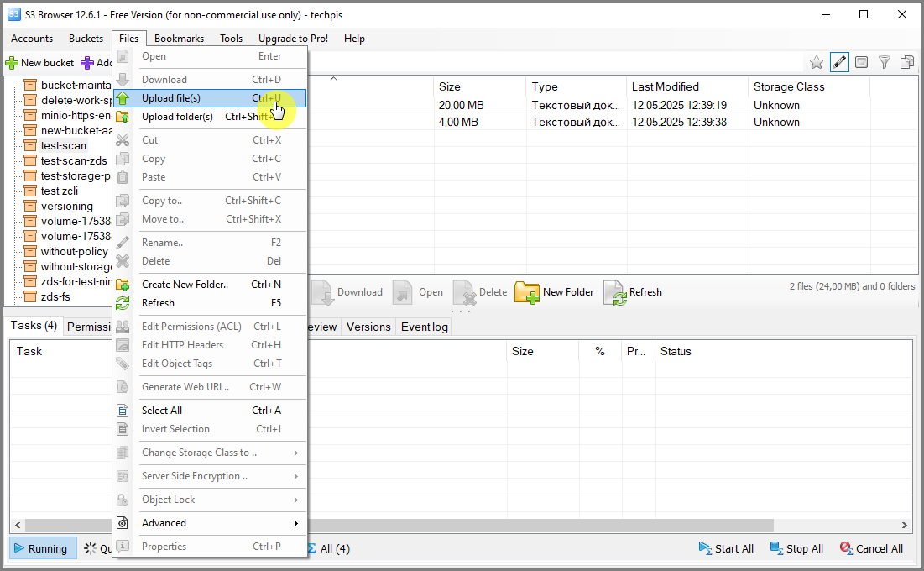
Task: Click the sort arrow above file list
Action: (333, 78)
